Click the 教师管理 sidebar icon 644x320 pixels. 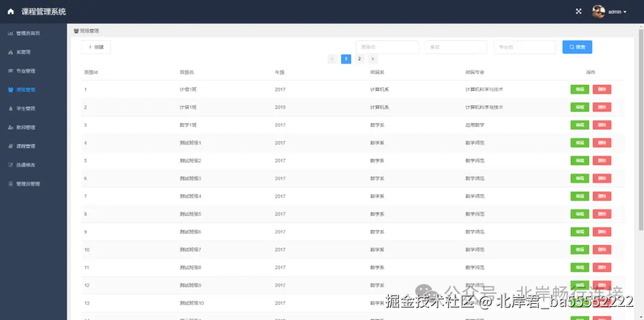[11, 128]
